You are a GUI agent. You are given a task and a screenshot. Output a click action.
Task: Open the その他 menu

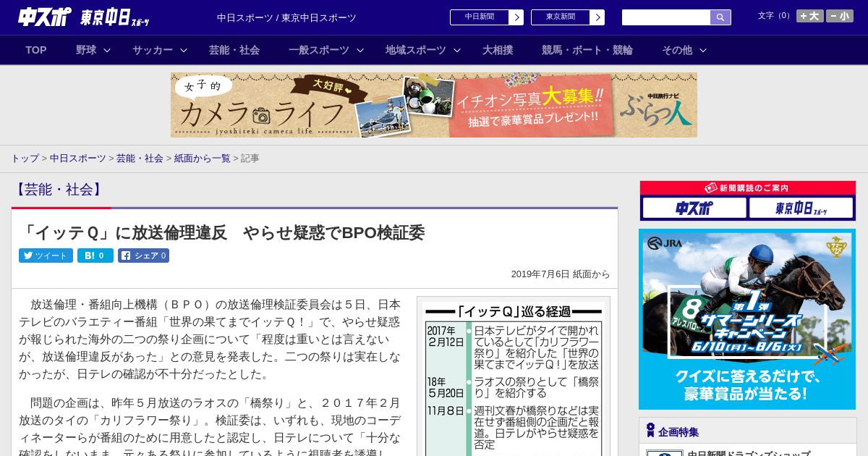coord(677,50)
